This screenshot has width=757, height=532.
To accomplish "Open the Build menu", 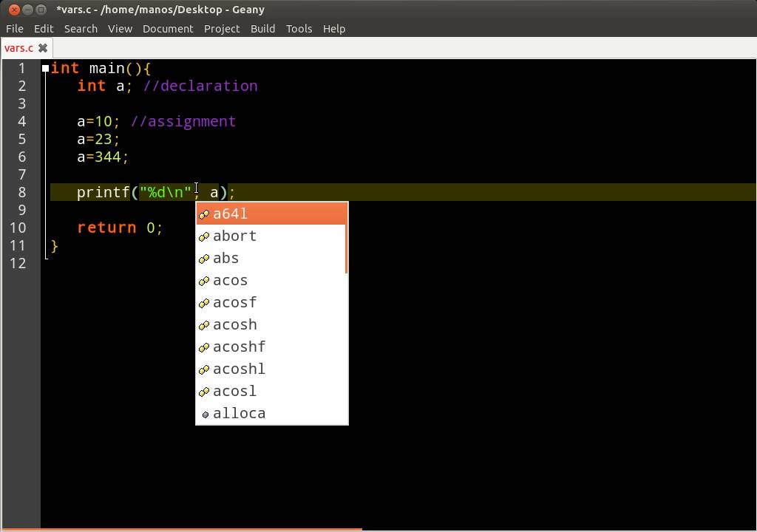I will pos(262,29).
